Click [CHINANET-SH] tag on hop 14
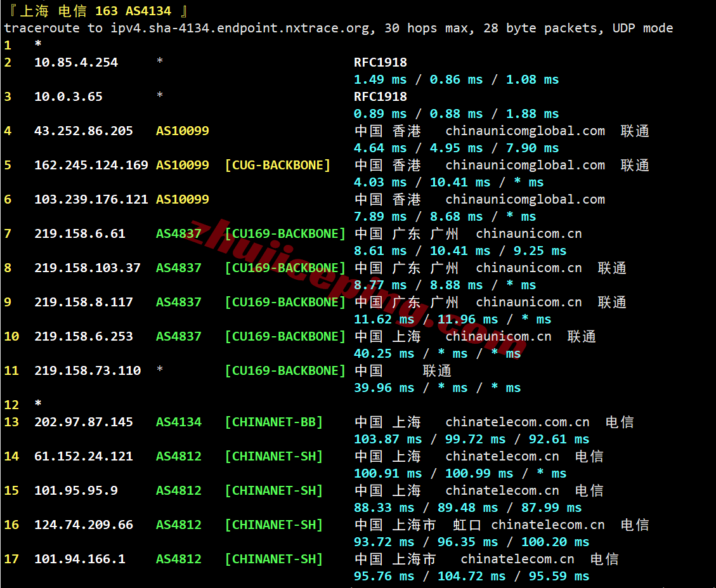716x588 pixels. (x=274, y=457)
